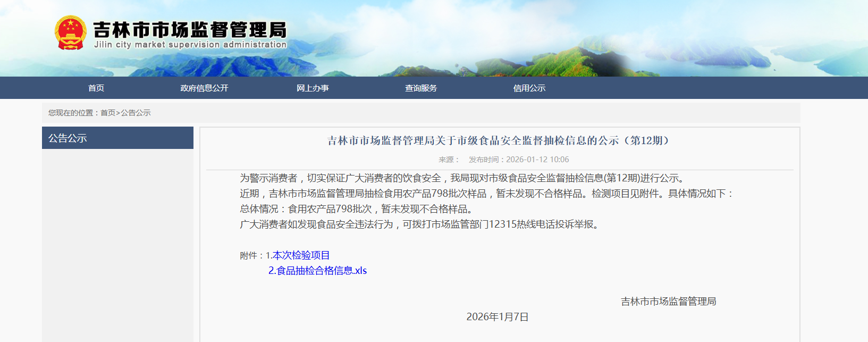This screenshot has width=868, height=342.
Task: Click the 公告公示 breadcrumb link
Action: [136, 113]
